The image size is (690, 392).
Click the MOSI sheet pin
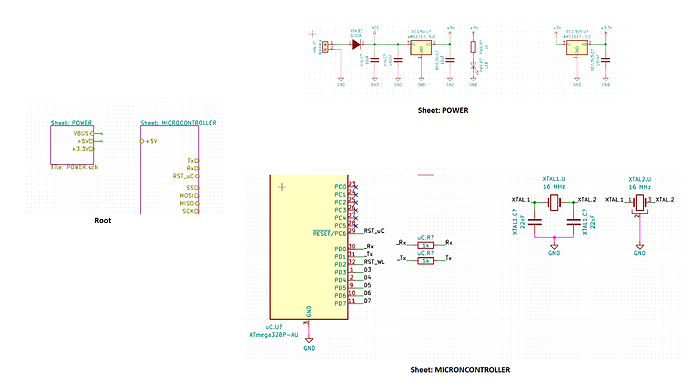coord(189,196)
